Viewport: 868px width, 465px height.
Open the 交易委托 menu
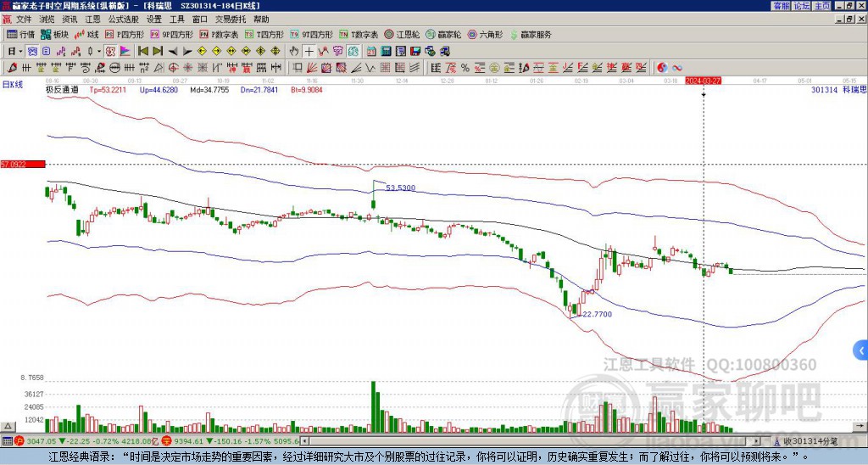(x=231, y=20)
